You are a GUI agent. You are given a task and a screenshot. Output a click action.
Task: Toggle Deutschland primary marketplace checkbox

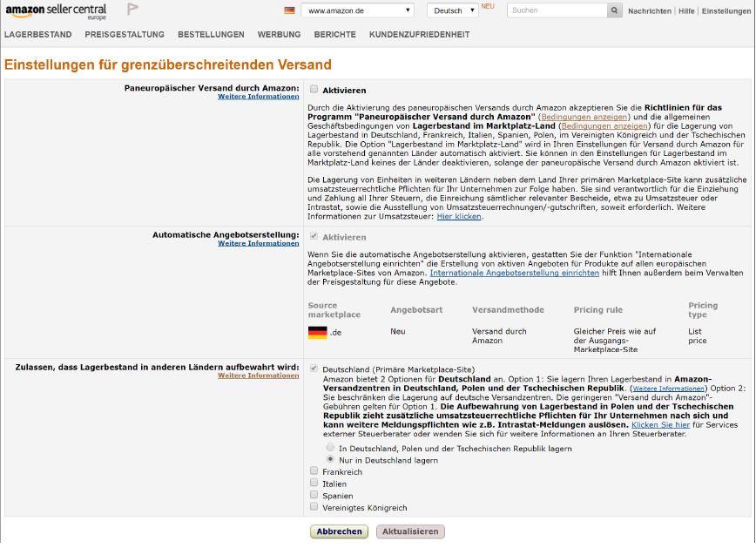pyautogui.click(x=314, y=369)
